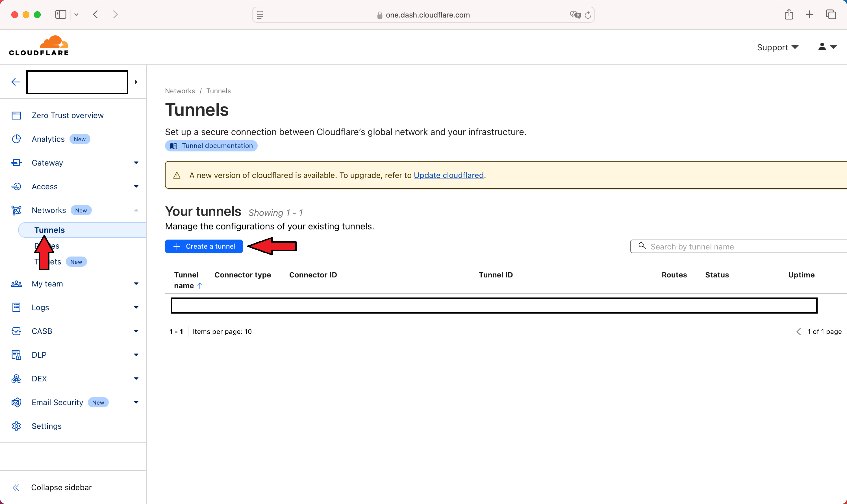Click the back arrow above sidebar
Image resolution: width=847 pixels, height=504 pixels.
click(16, 82)
